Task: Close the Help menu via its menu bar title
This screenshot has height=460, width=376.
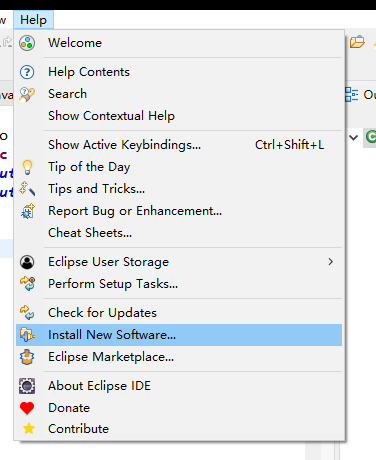Action: click(33, 20)
